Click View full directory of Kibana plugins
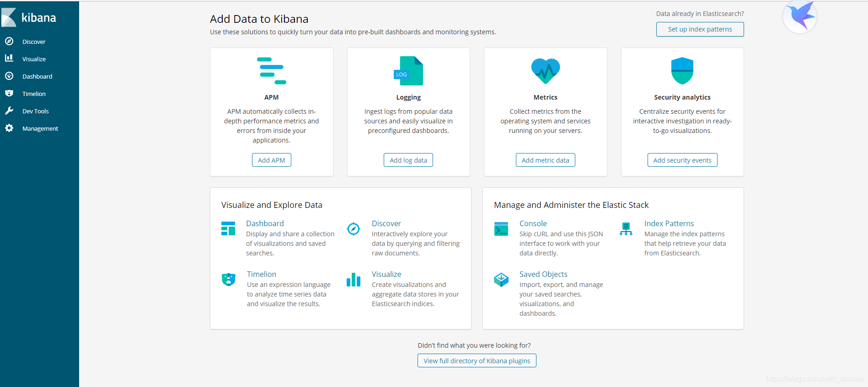 pos(477,361)
